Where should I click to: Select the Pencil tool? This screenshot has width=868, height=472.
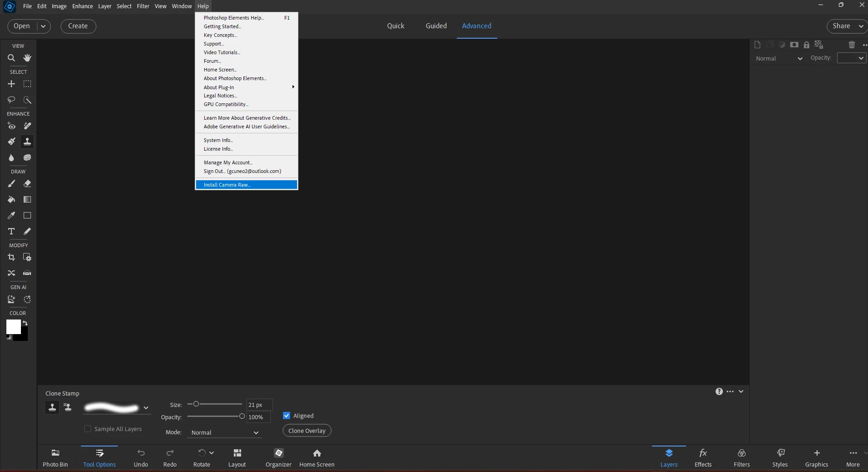[x=27, y=231]
